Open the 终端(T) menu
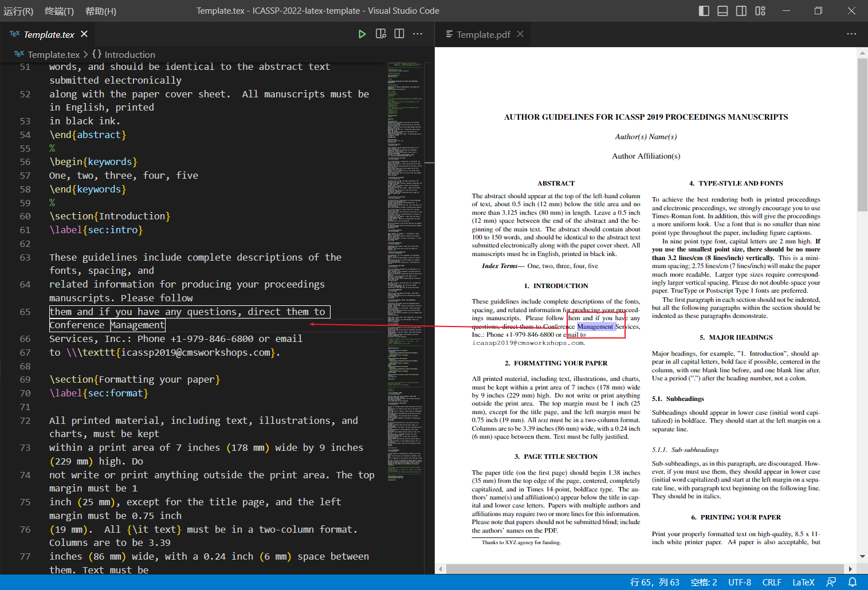 click(60, 11)
